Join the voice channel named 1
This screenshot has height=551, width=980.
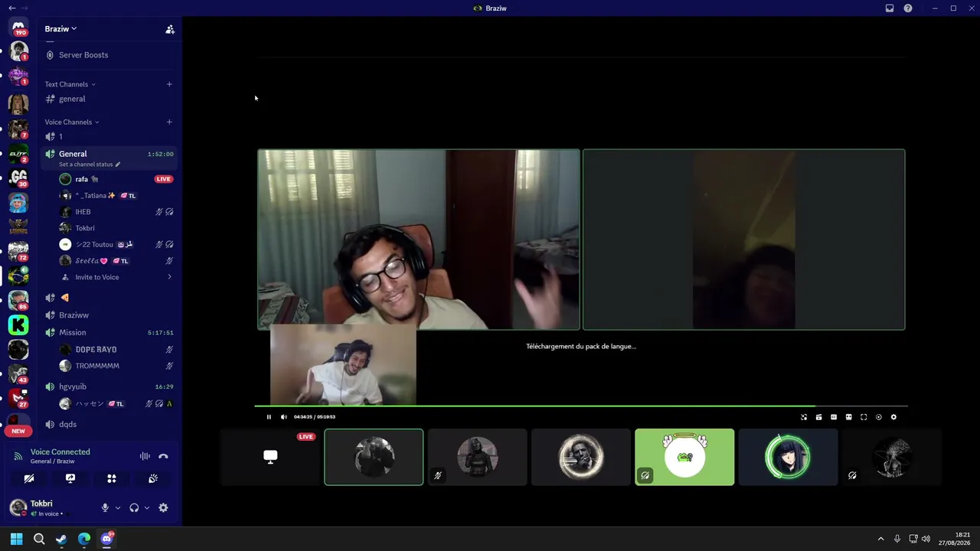pyautogui.click(x=109, y=136)
